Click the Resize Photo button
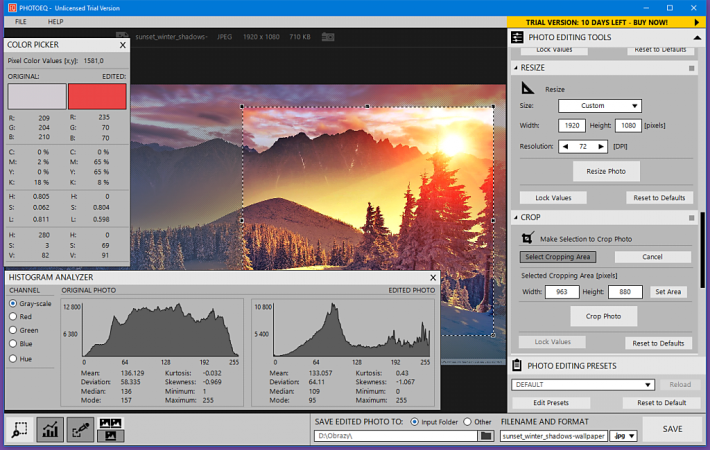Image resolution: width=710 pixels, height=450 pixels. coord(606,171)
